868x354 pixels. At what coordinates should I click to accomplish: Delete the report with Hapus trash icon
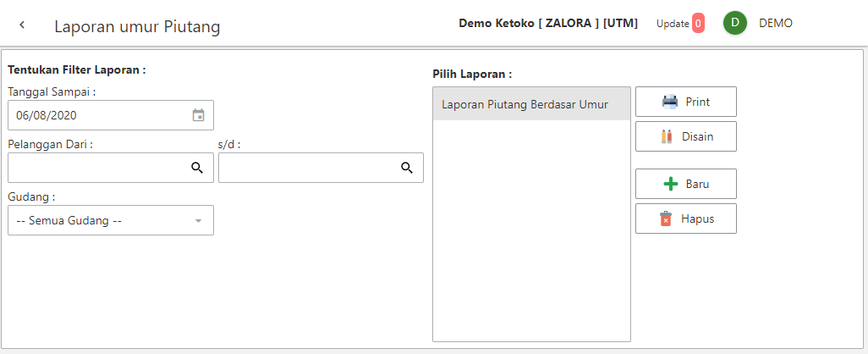click(x=666, y=218)
